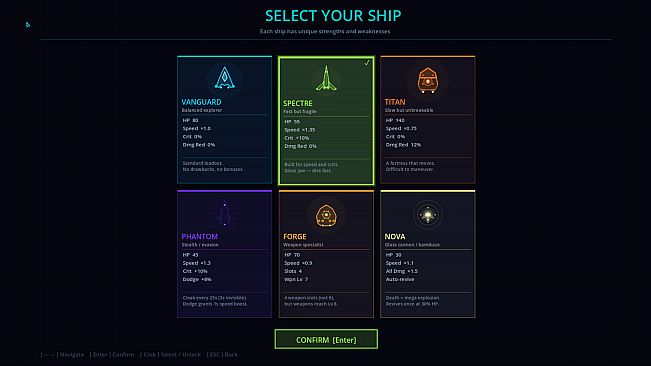Click Nova's Auto-revive stat line
Image resolution: width=651 pixels, height=366 pixels.
tap(400, 279)
